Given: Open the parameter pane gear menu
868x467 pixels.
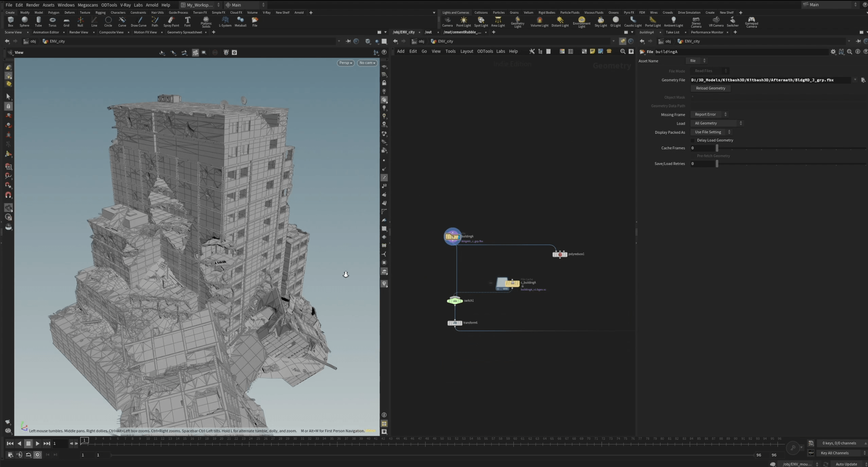Looking at the screenshot, I should tap(833, 51).
